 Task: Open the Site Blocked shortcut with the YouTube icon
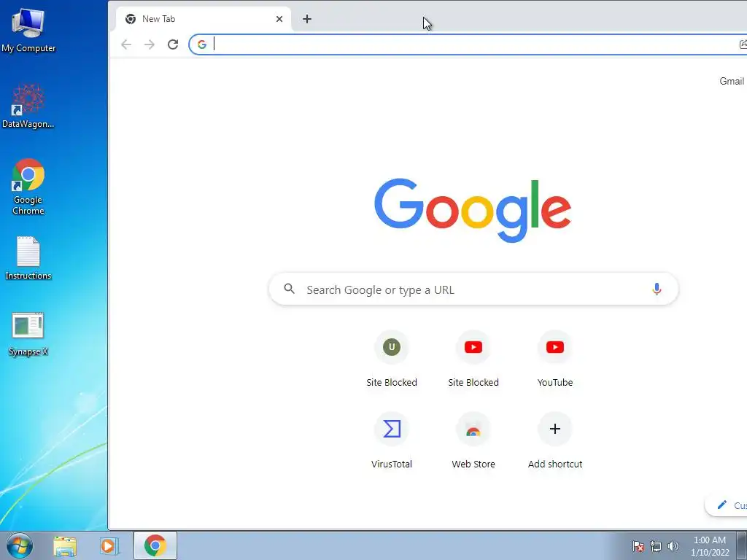(473, 359)
